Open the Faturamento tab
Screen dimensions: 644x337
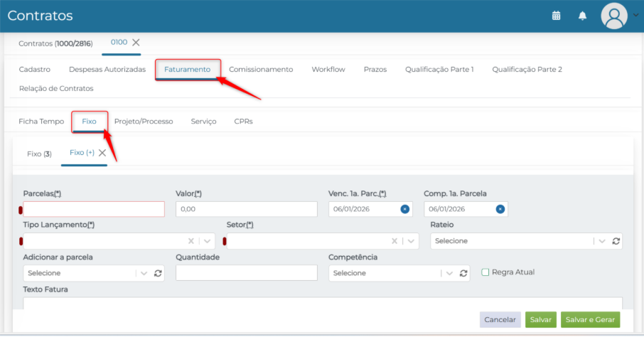[x=187, y=70]
